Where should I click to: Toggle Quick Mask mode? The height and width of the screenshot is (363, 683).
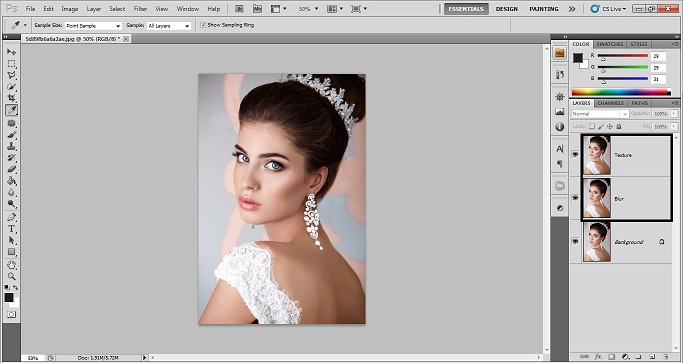[x=11, y=314]
